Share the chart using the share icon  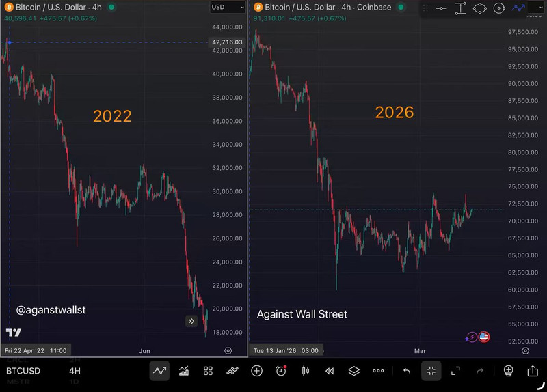533,371
